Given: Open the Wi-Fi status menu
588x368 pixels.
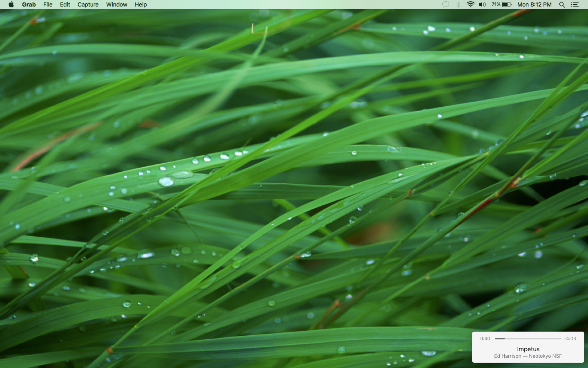Looking at the screenshot, I should [470, 4].
